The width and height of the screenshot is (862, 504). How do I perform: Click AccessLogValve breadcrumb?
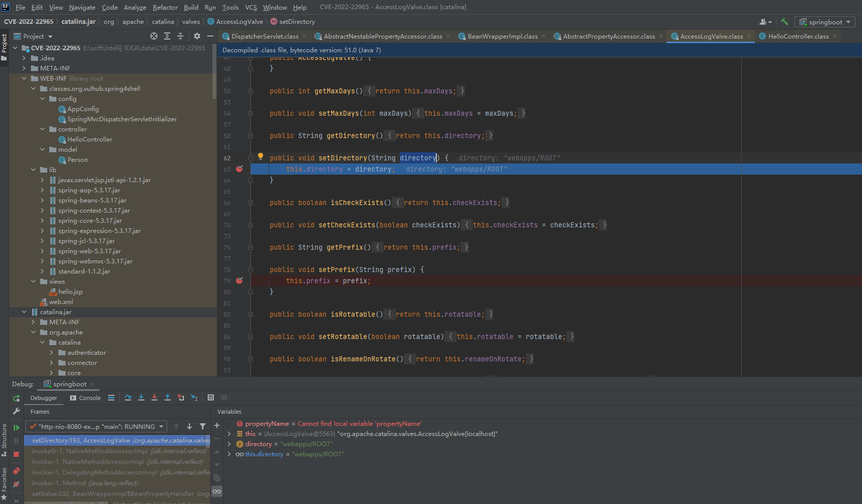coord(235,21)
